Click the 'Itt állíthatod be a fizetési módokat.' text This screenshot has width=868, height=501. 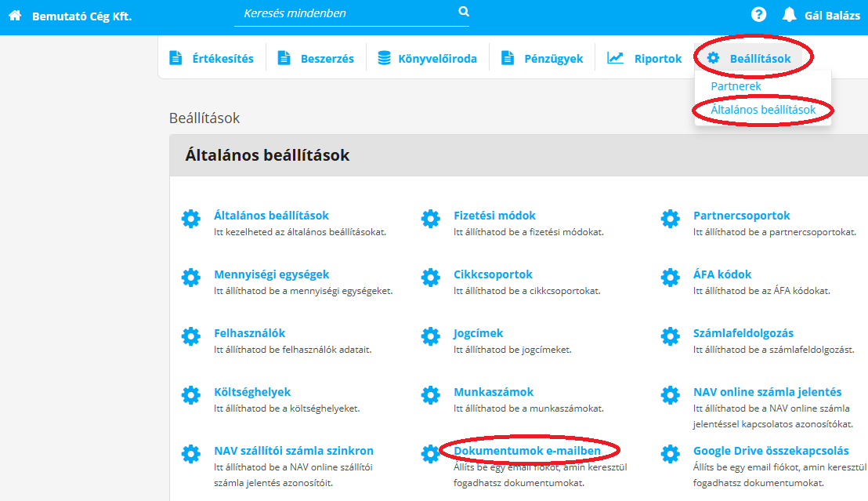coord(529,232)
